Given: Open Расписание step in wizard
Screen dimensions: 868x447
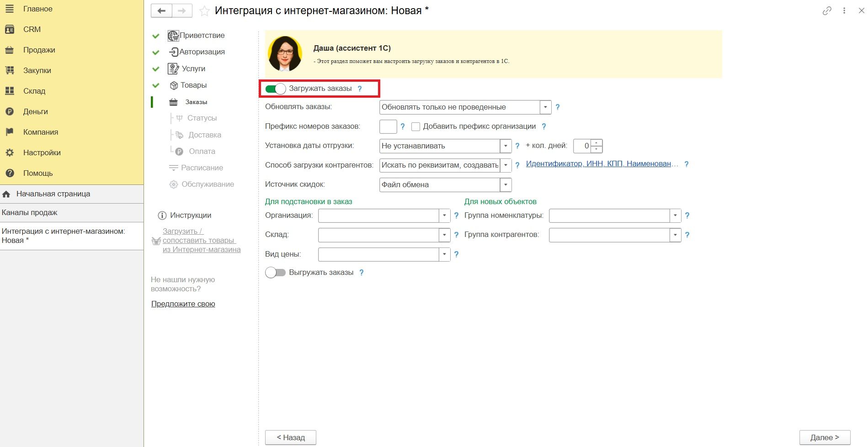Looking at the screenshot, I should tap(202, 168).
